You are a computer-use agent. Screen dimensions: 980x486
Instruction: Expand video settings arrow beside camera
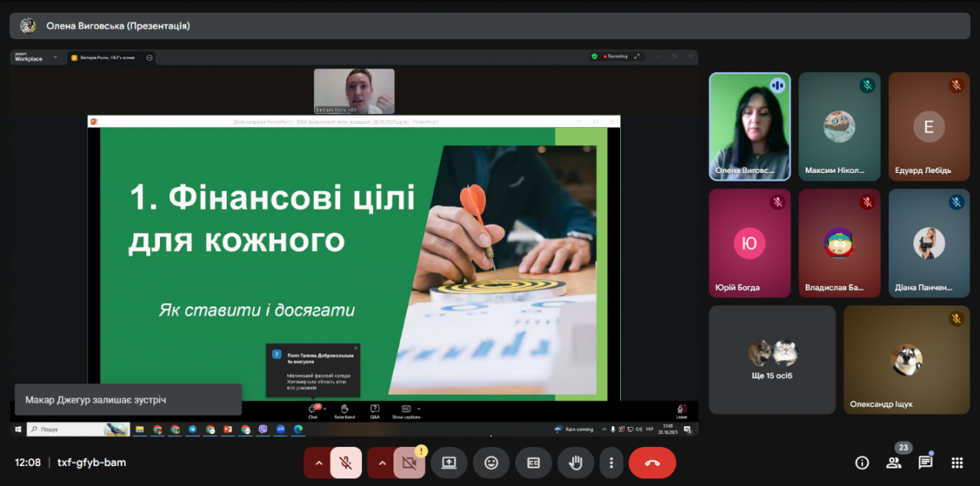tap(381, 462)
